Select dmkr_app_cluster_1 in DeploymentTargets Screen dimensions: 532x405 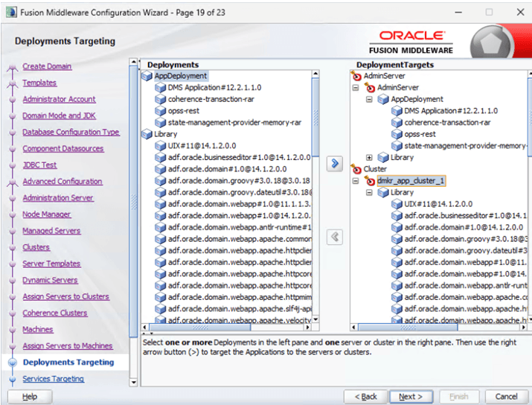pyautogui.click(x=411, y=181)
